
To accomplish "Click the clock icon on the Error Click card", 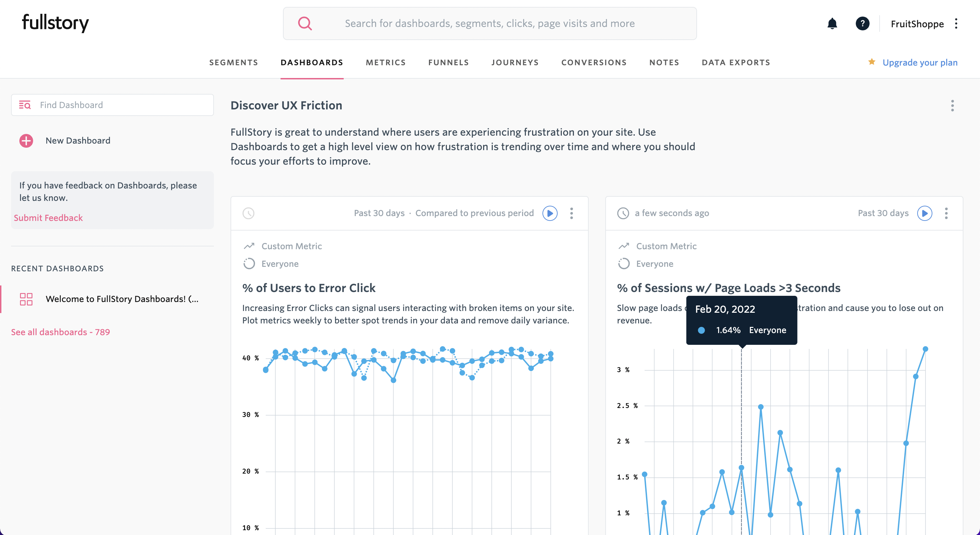I will coord(248,213).
